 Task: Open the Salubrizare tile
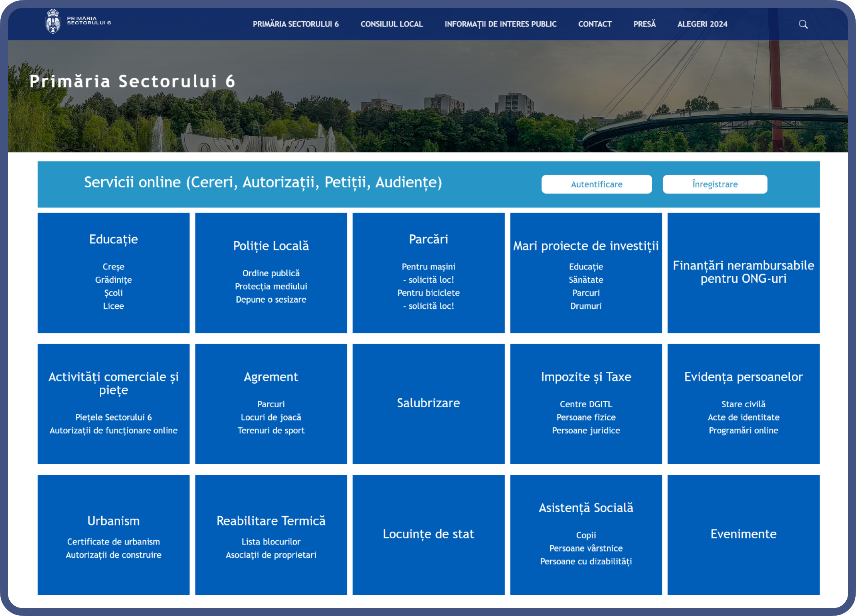429,403
